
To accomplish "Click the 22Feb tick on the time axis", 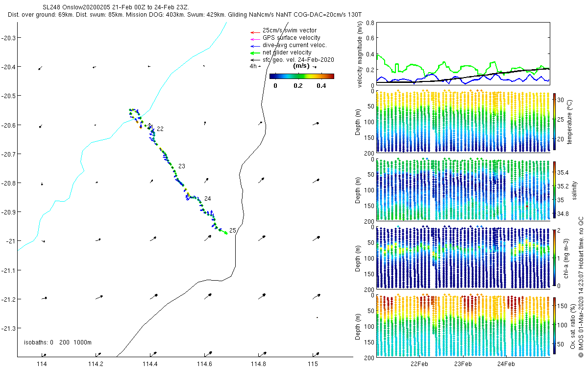I will [x=419, y=364].
